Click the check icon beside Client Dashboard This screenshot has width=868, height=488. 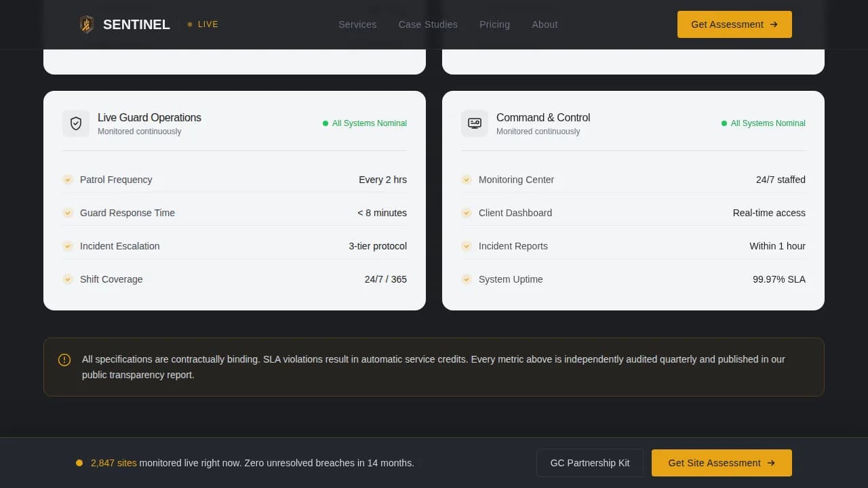467,213
